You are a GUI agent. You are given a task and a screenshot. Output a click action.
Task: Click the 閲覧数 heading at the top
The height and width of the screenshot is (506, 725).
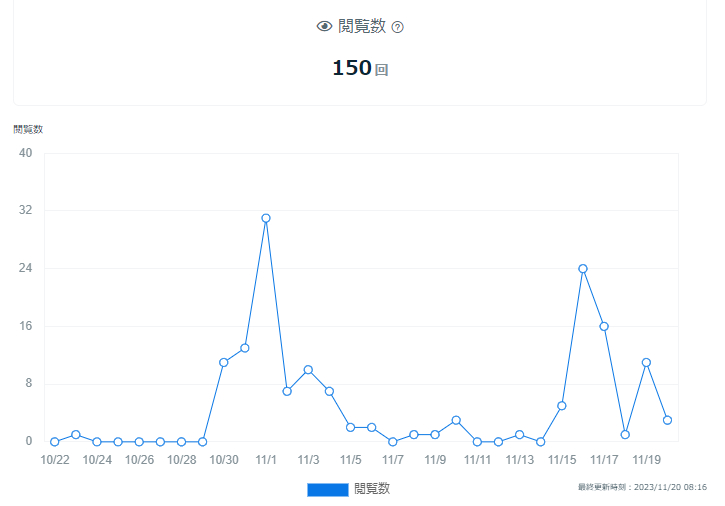tap(361, 27)
